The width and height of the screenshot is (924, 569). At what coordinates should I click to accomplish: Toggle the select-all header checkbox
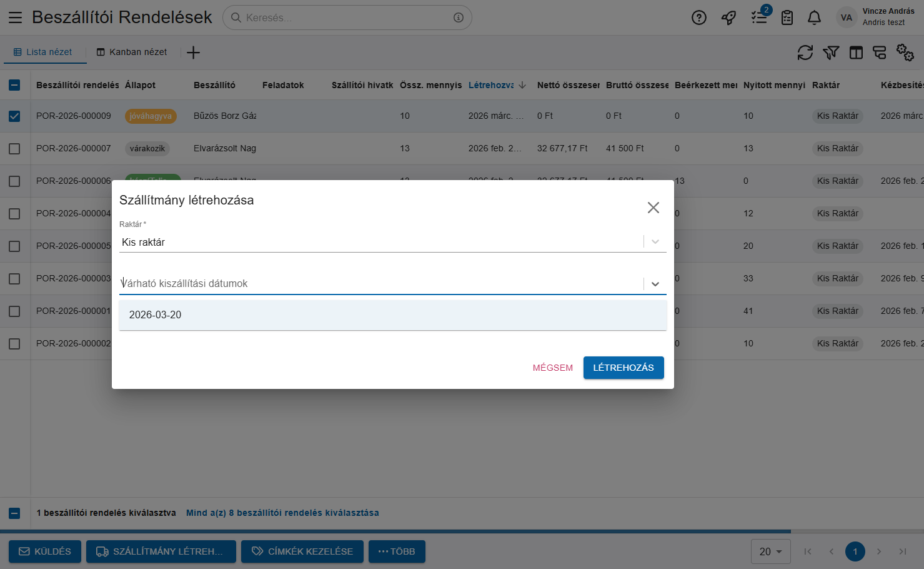[14, 85]
